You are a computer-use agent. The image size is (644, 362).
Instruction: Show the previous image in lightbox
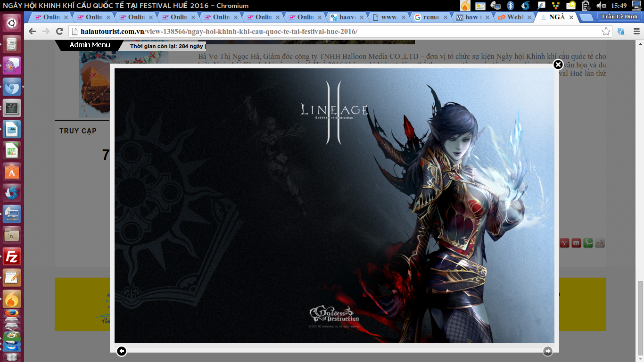[x=122, y=351]
